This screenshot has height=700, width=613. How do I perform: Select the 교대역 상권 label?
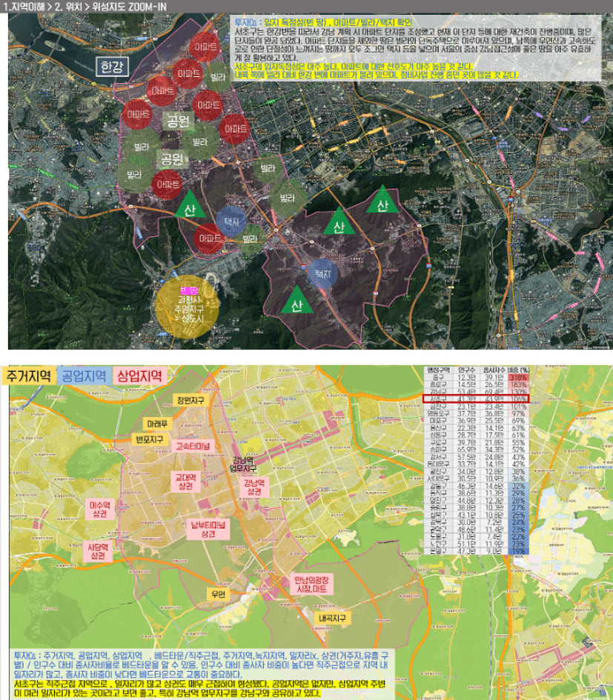click(x=185, y=482)
